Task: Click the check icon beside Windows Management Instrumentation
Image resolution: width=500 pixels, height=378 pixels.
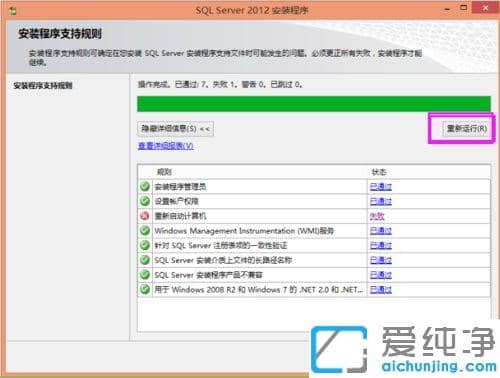Action: tap(145, 230)
